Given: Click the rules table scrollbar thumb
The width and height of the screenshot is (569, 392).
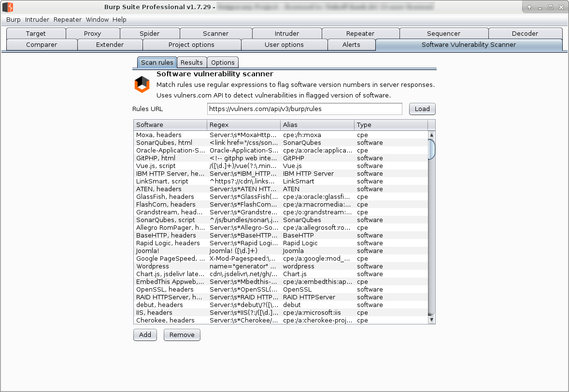Looking at the screenshot, I should [431, 149].
